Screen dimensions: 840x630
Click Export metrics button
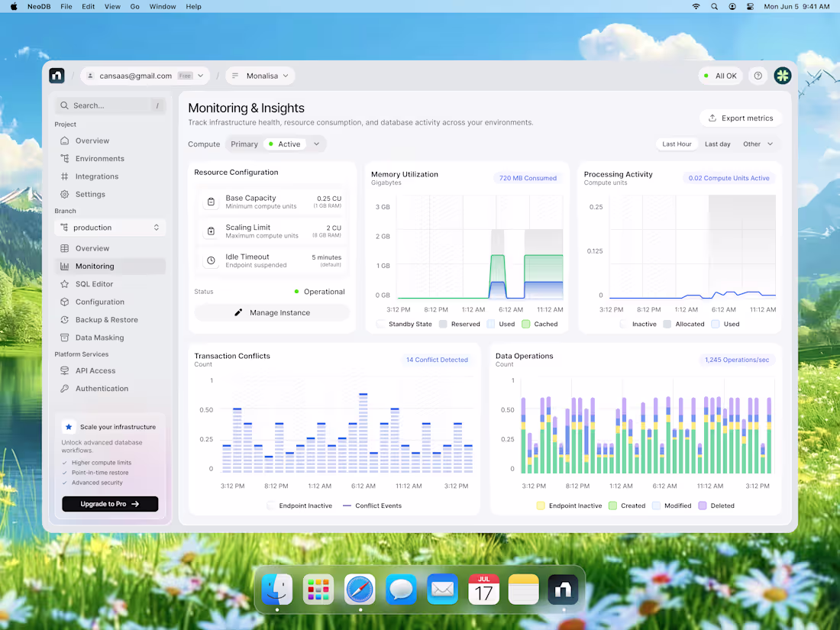tap(741, 118)
